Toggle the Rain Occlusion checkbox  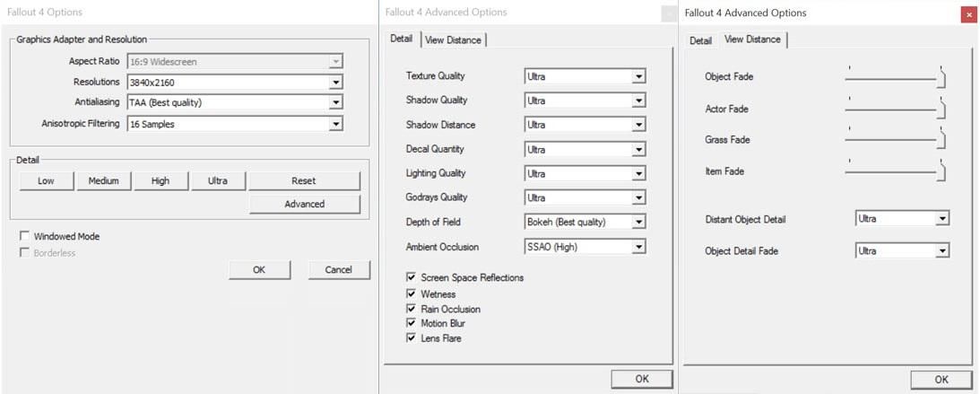click(412, 309)
